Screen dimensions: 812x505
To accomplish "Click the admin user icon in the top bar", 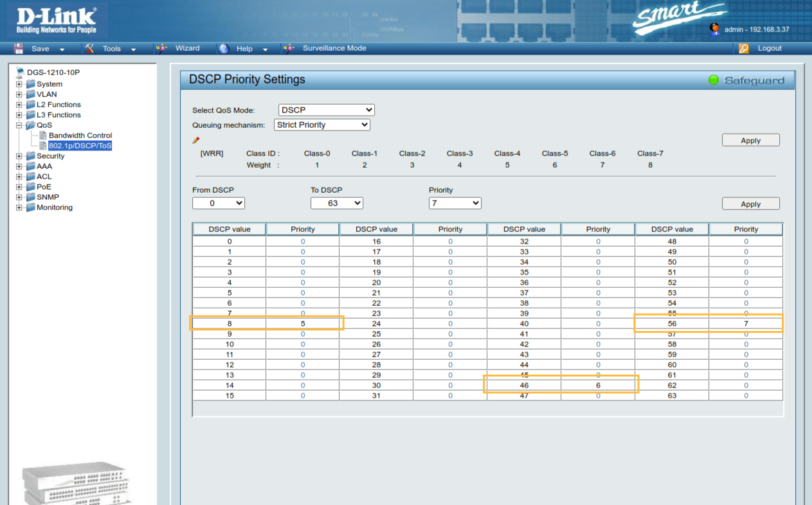I will tap(716, 29).
